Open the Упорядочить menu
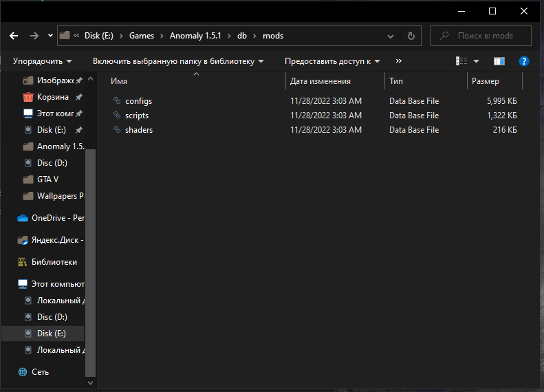 42,61
